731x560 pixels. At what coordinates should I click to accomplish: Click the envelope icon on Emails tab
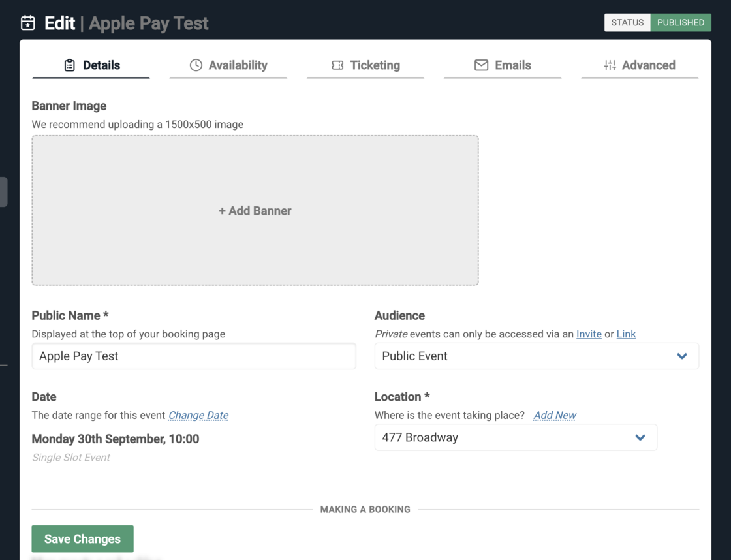[481, 65]
